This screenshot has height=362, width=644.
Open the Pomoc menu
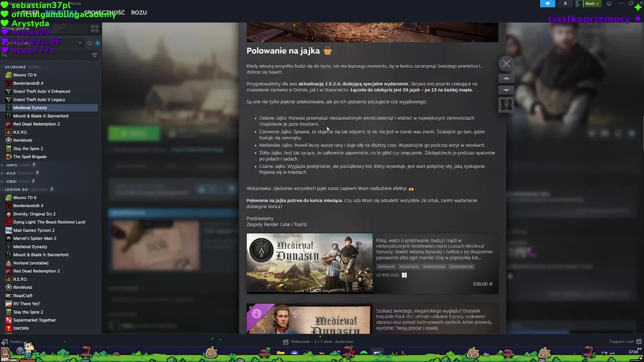pyautogui.click(x=75, y=4)
